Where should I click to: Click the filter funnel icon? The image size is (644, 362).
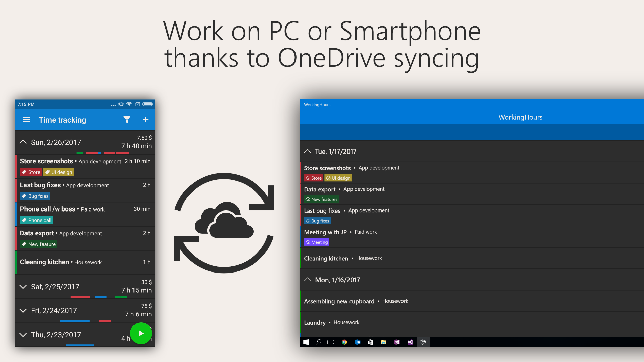pos(127,120)
